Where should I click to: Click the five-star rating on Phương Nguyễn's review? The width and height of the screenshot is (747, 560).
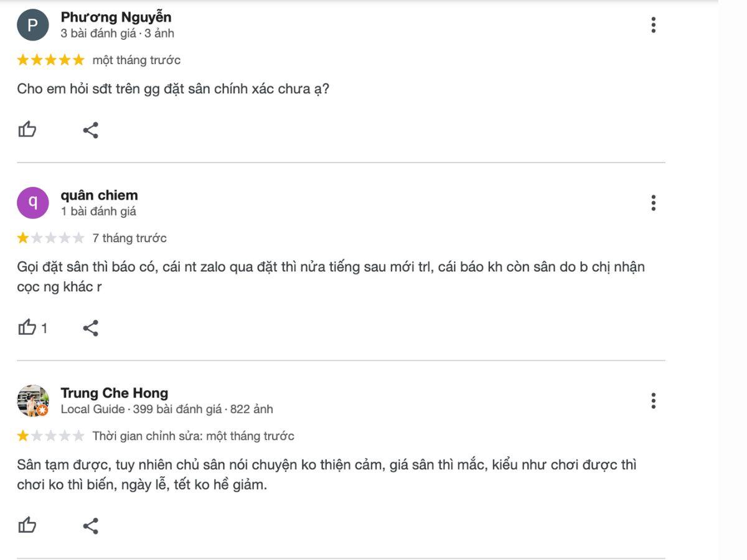pyautogui.click(x=50, y=60)
